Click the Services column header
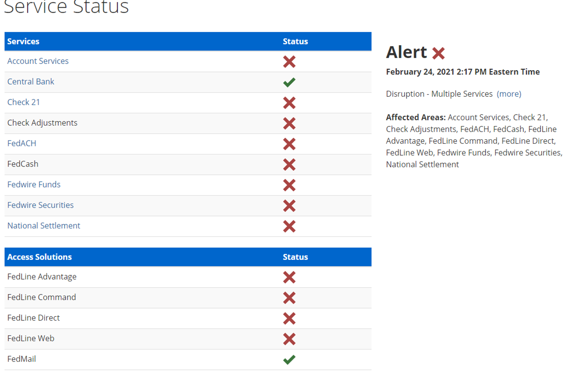The height and width of the screenshot is (392, 574). pos(23,42)
